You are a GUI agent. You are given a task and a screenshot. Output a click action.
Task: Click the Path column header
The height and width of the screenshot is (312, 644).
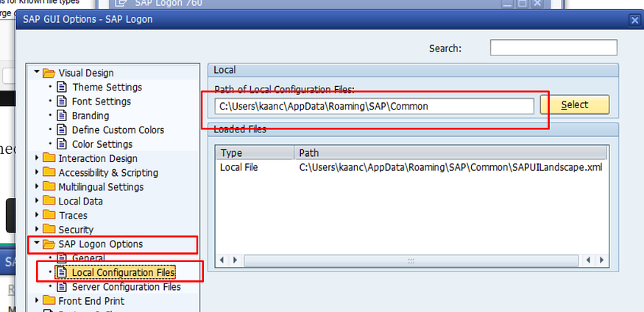(450, 153)
